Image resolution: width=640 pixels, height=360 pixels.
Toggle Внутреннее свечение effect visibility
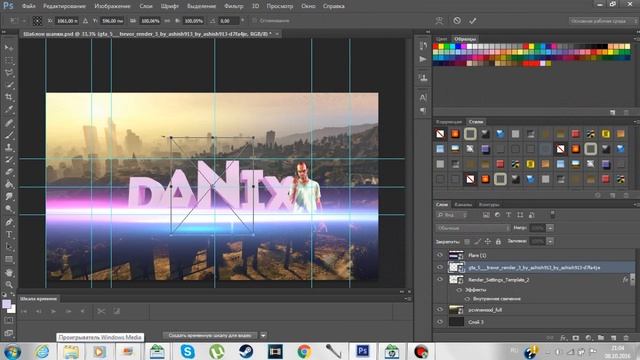coord(467,299)
